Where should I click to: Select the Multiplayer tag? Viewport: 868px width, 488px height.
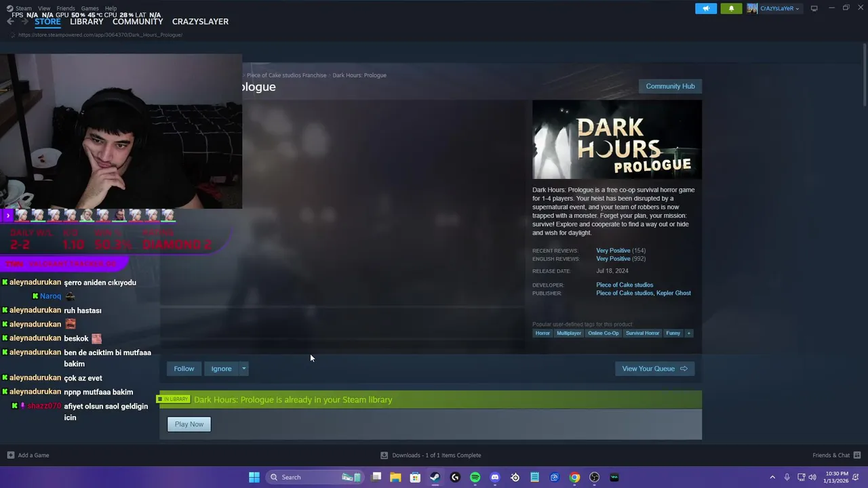pyautogui.click(x=569, y=333)
